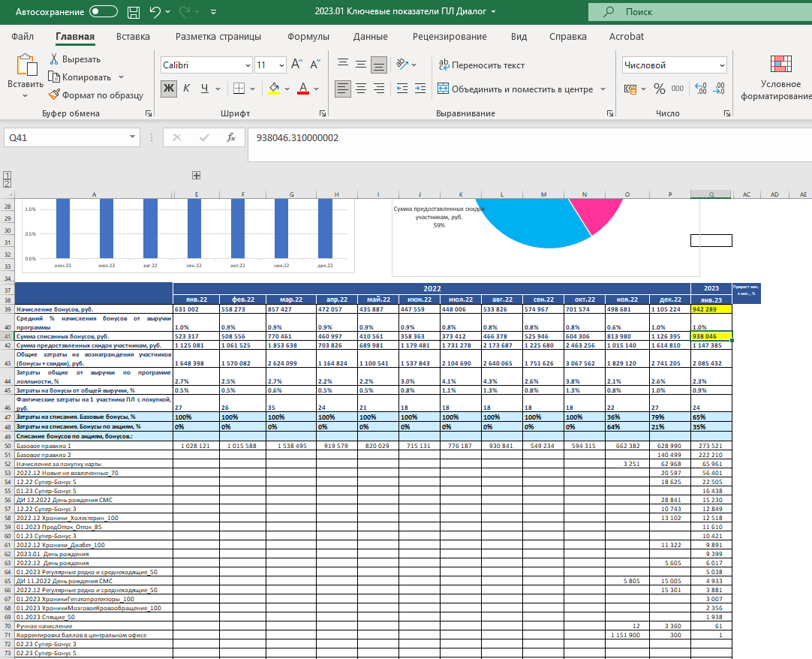Image resolution: width=812 pixels, height=659 pixels.
Task: Open the Числовой number format dropdown
Action: (721, 65)
